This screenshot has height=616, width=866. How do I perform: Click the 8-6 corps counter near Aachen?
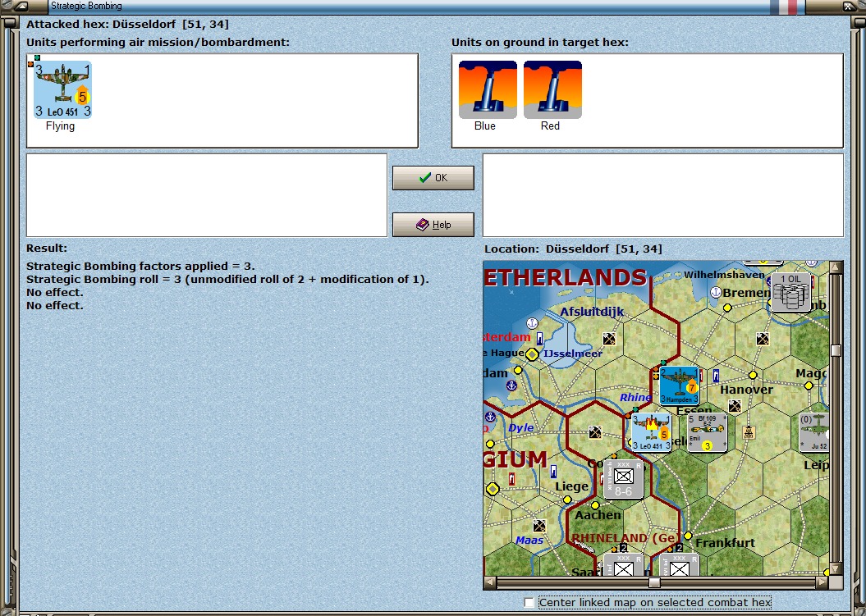[x=624, y=479]
